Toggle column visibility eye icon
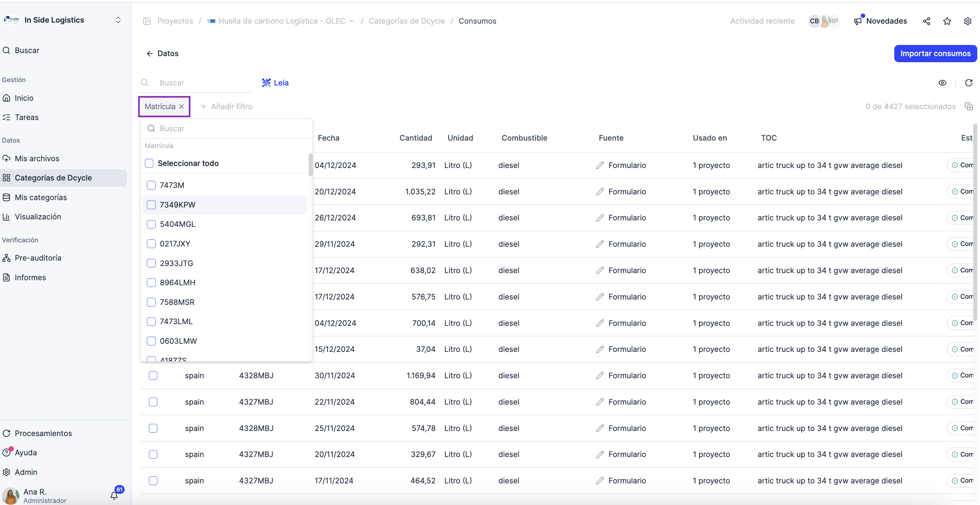Screen dimensions: 980x505 click(x=942, y=82)
